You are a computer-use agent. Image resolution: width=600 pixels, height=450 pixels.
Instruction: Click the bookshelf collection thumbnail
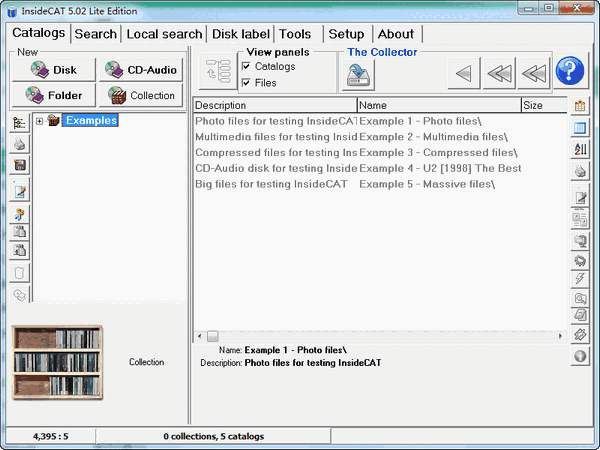click(57, 362)
